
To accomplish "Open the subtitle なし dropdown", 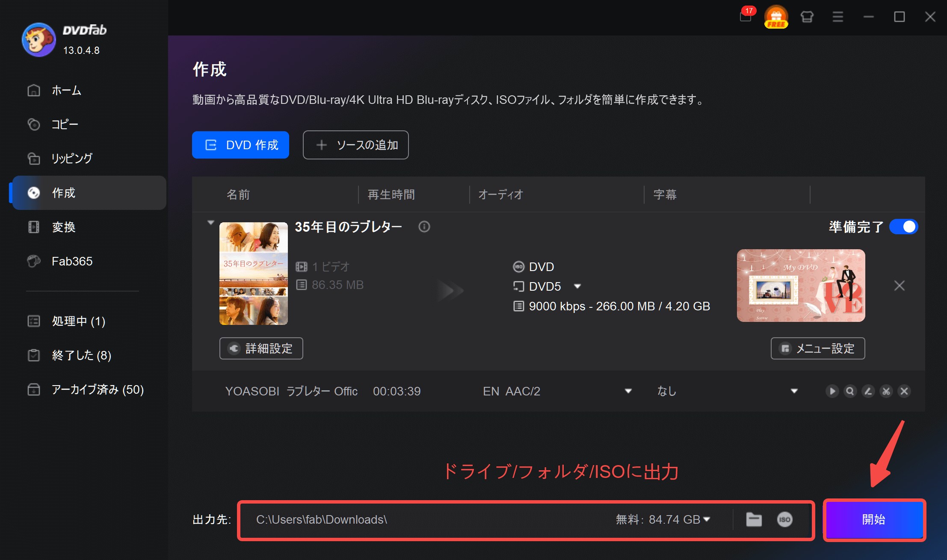I will click(x=794, y=391).
